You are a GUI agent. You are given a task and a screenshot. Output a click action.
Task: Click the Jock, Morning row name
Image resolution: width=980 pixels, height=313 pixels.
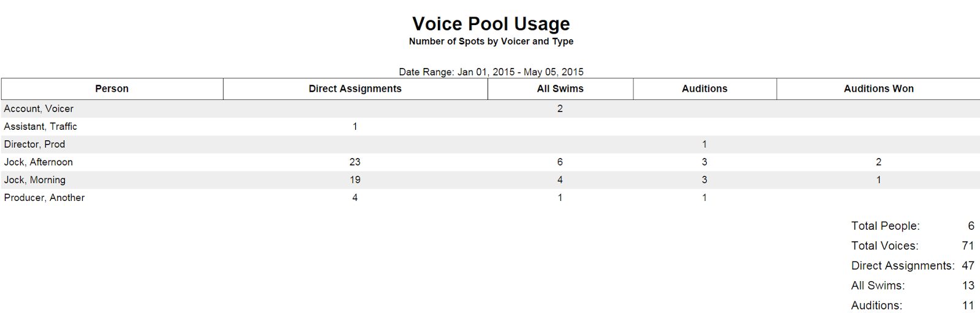coord(35,179)
